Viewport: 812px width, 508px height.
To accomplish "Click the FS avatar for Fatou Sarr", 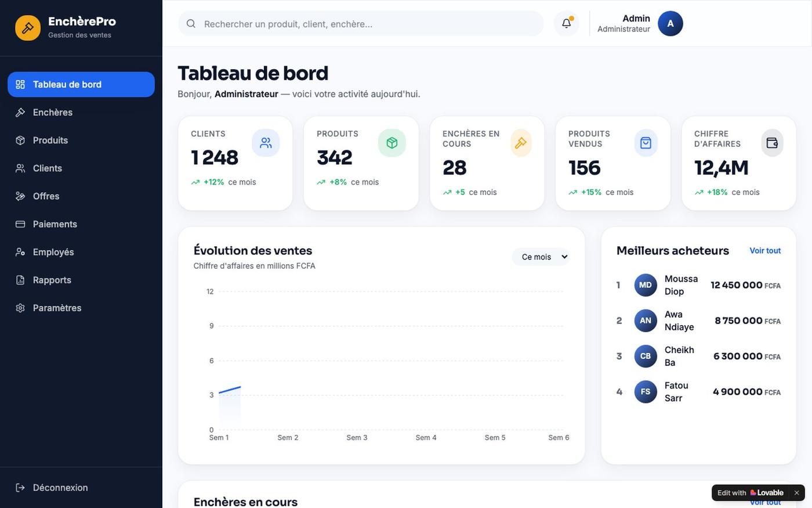I will pos(646,392).
